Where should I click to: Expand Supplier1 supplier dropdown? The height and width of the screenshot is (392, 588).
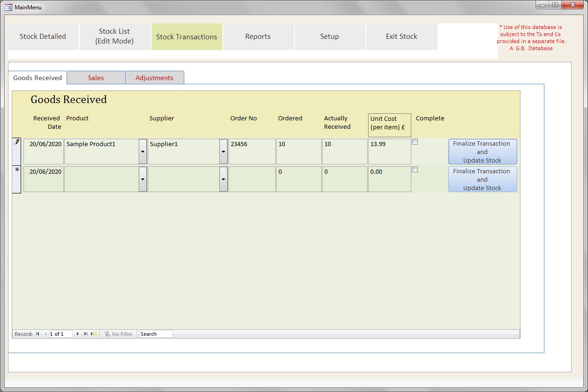[x=223, y=152]
